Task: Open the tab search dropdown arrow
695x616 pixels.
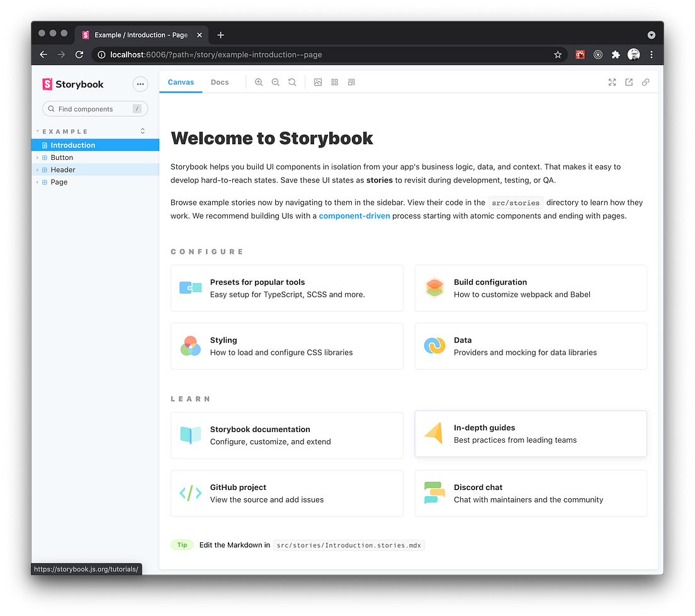Action: click(651, 35)
